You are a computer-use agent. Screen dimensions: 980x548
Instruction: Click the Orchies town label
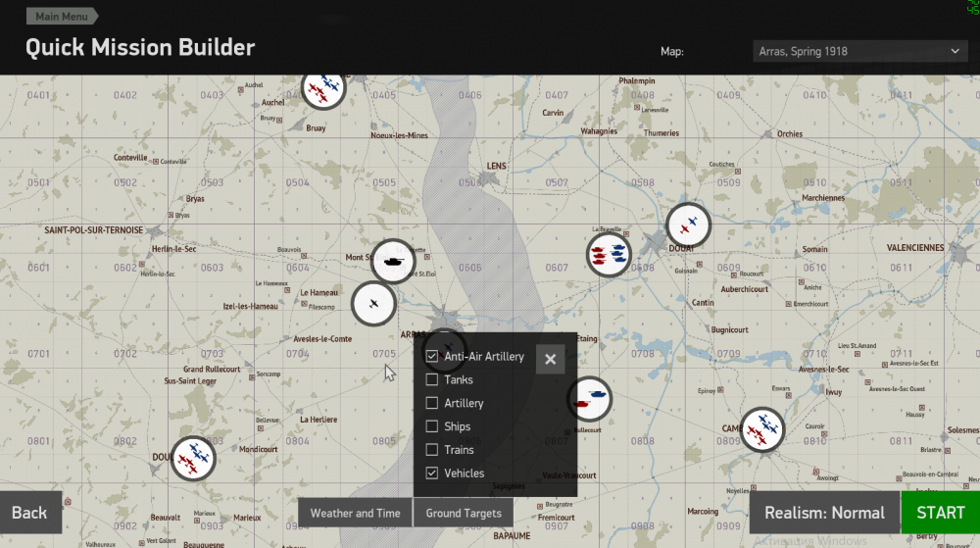pyautogui.click(x=789, y=133)
